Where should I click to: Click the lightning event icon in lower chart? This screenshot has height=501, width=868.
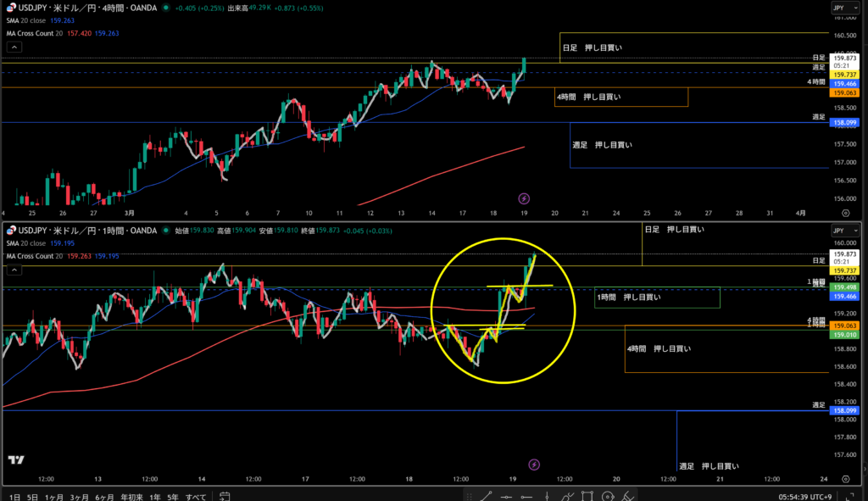tap(534, 464)
